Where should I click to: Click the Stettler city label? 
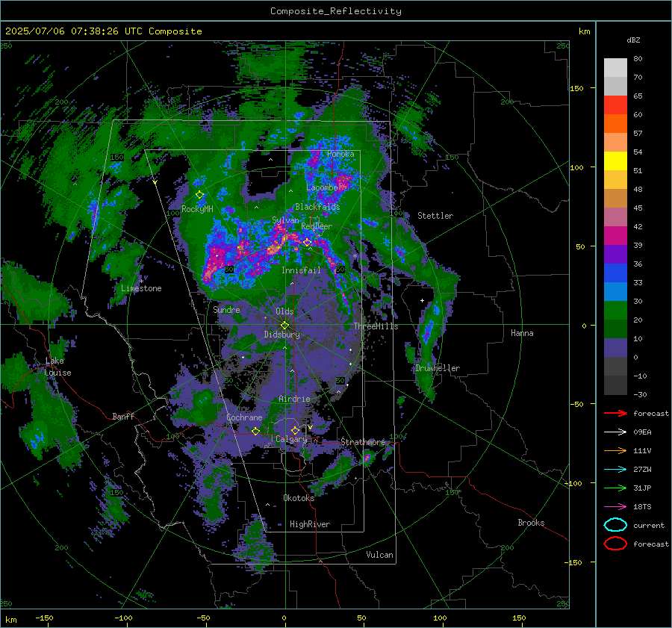point(435,216)
